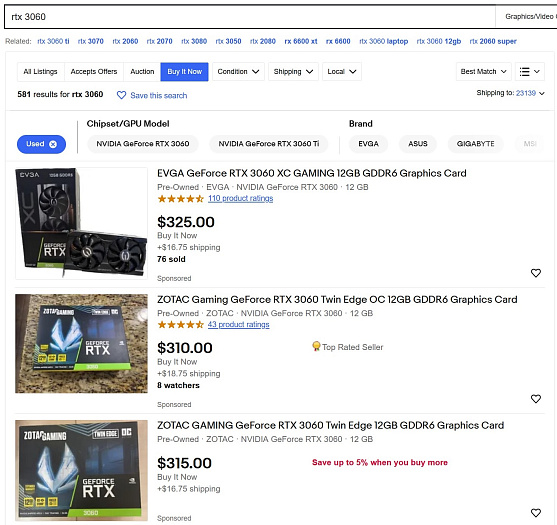View the 110 product ratings
Image resolution: width=557 pixels, height=525 pixels.
click(x=240, y=198)
